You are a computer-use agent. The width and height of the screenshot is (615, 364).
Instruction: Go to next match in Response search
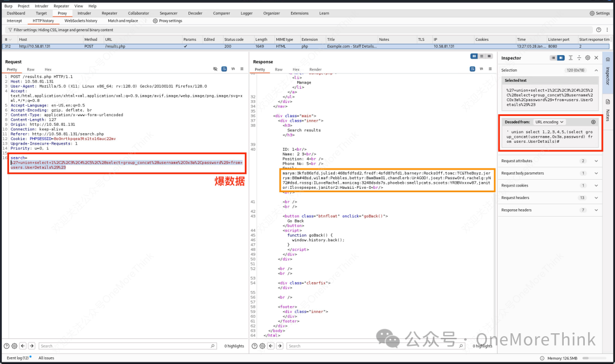[280, 346]
